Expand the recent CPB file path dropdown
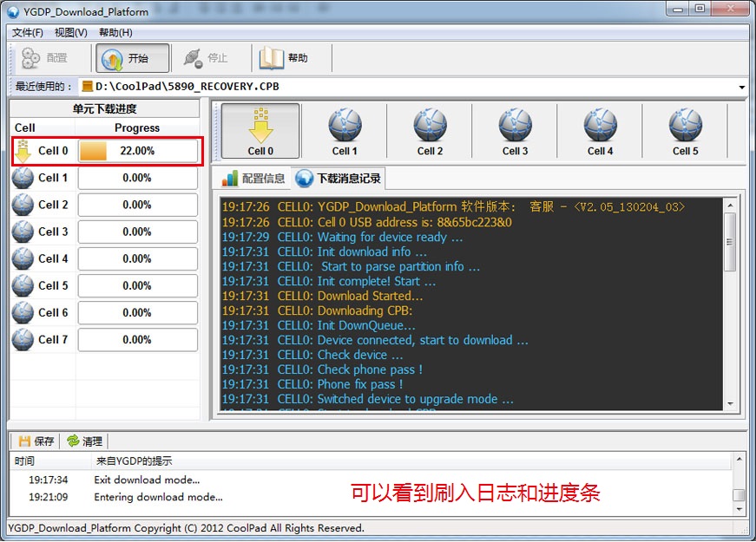The width and height of the screenshot is (756, 542). [741, 88]
